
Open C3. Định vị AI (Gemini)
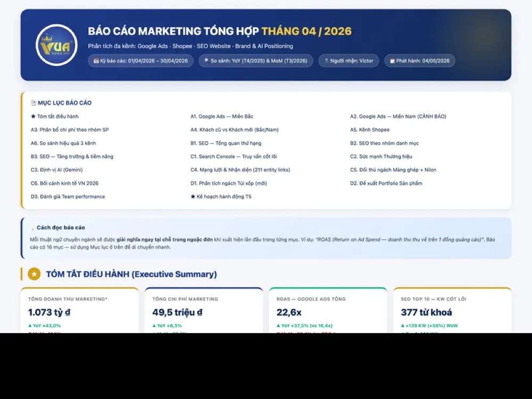(x=57, y=170)
